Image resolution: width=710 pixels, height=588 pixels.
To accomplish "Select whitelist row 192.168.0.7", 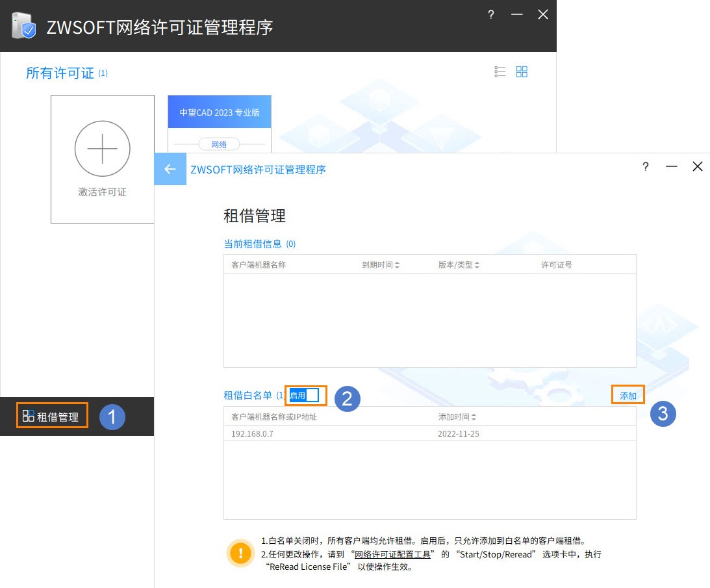I will tap(430, 433).
